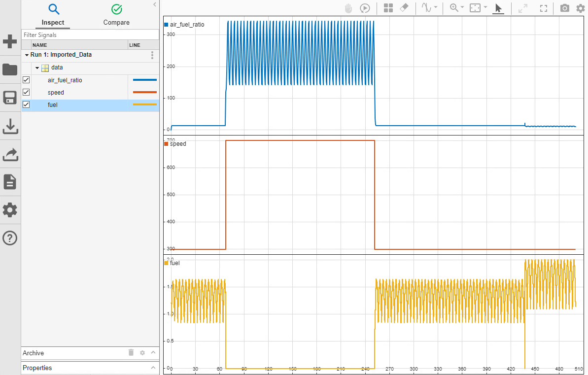Open the fit to view dropdown arrow
Image resolution: width=588 pixels, height=375 pixels.
[485, 7]
